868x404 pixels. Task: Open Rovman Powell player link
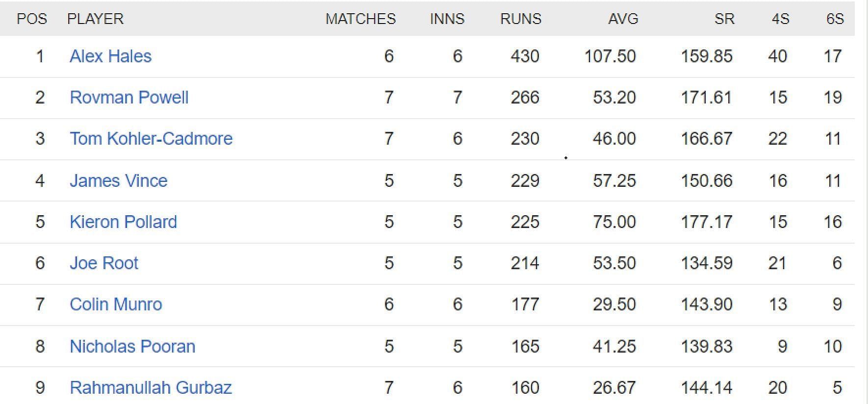click(129, 98)
